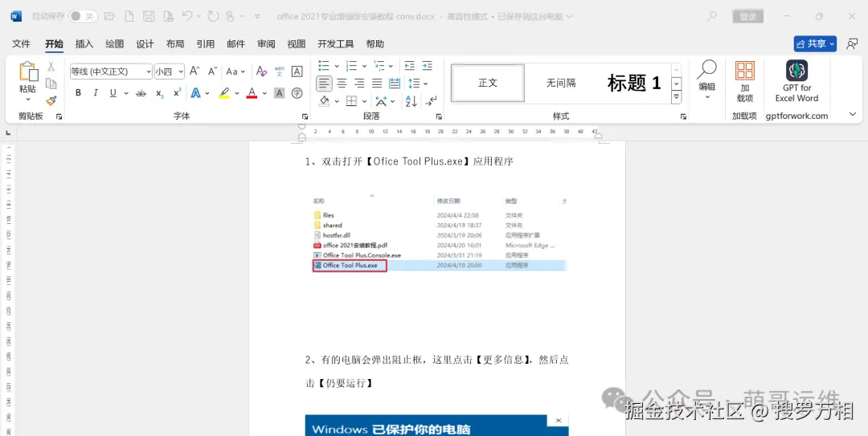Select the 正文 style
868x436 pixels.
pos(488,83)
